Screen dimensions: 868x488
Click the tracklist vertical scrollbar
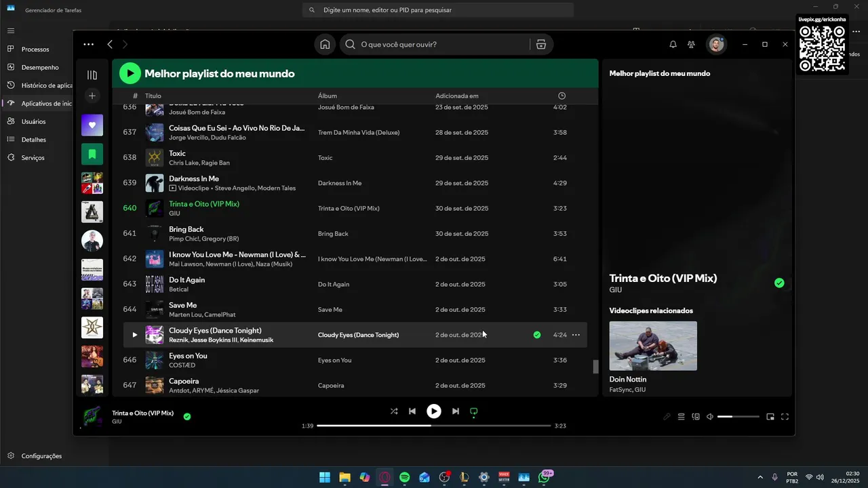(x=596, y=367)
